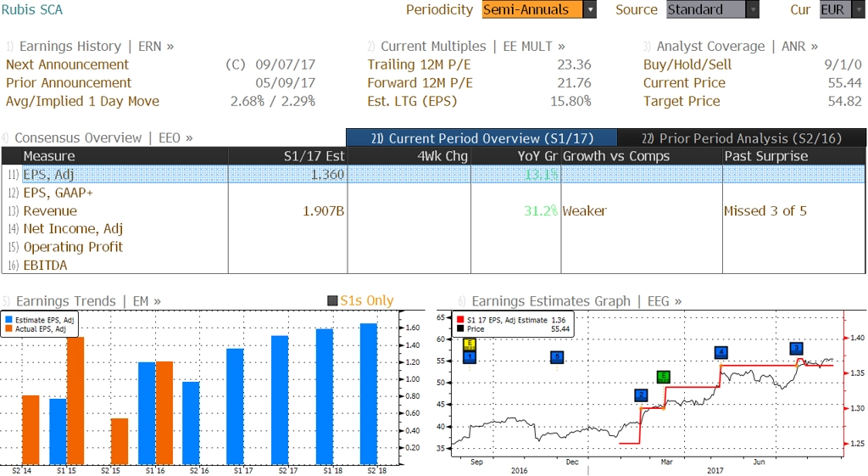This screenshot has height=476, width=868.
Task: Select the EBITDA measure row
Action: pos(433,265)
